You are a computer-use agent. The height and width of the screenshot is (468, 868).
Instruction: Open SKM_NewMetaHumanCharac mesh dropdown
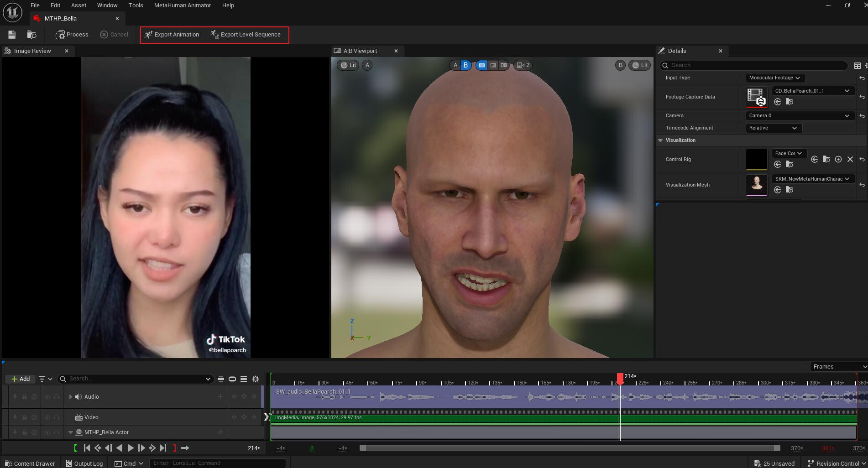click(x=812, y=179)
